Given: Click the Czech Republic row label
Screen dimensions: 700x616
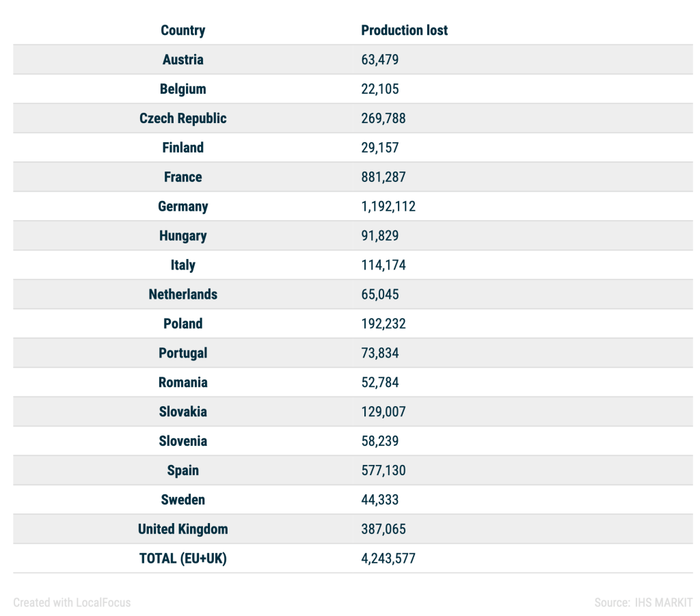Looking at the screenshot, I should tap(183, 118).
